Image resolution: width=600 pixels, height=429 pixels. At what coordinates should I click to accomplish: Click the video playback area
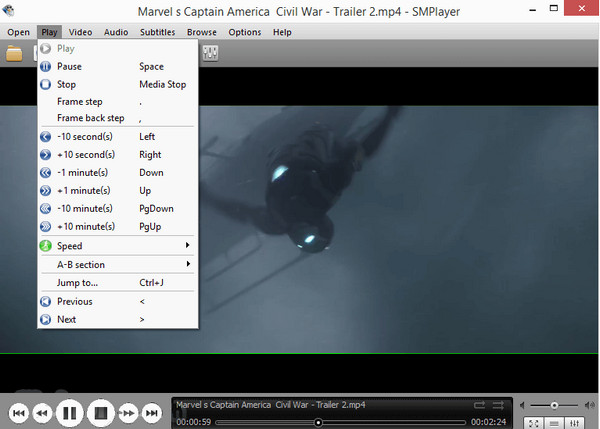point(398,230)
